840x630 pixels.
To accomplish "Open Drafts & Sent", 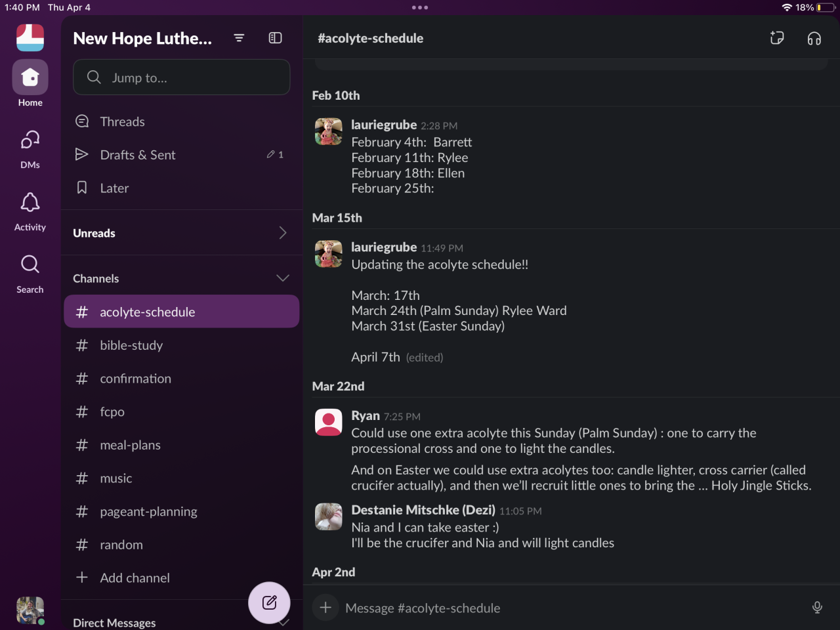I will pyautogui.click(x=138, y=155).
